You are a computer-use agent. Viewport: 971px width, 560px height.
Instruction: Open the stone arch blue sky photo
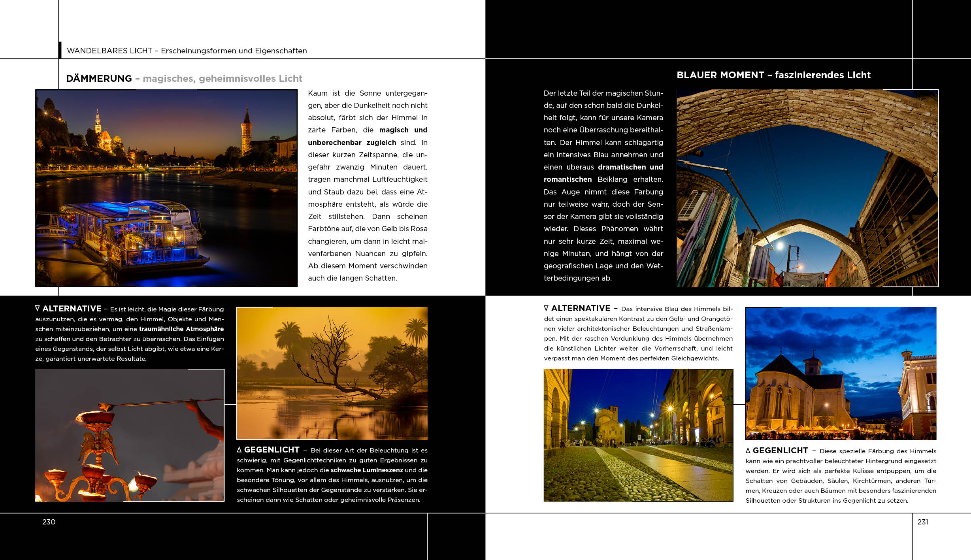[807, 188]
